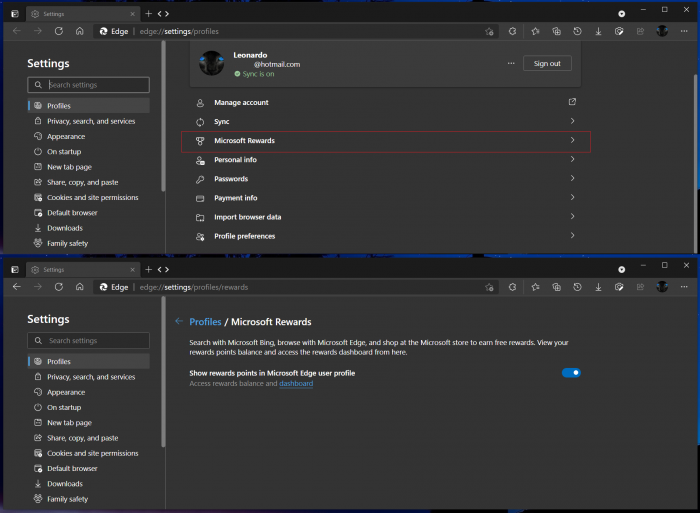Click the Home button in the top window toolbar

point(79,31)
